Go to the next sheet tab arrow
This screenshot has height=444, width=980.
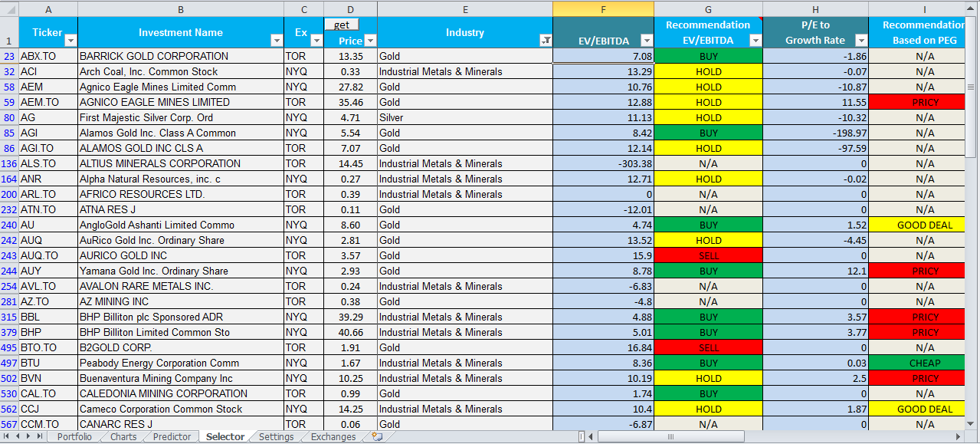29,437
